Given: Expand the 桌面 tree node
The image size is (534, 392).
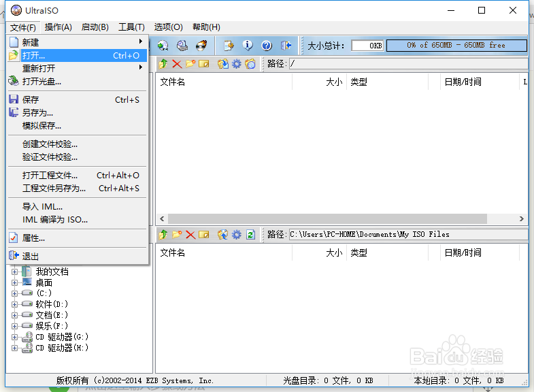Looking at the screenshot, I should click(x=14, y=282).
